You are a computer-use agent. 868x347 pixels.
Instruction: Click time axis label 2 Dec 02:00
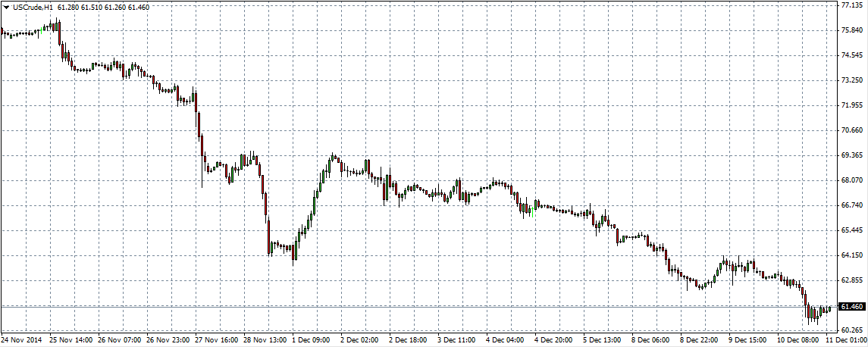tap(359, 340)
